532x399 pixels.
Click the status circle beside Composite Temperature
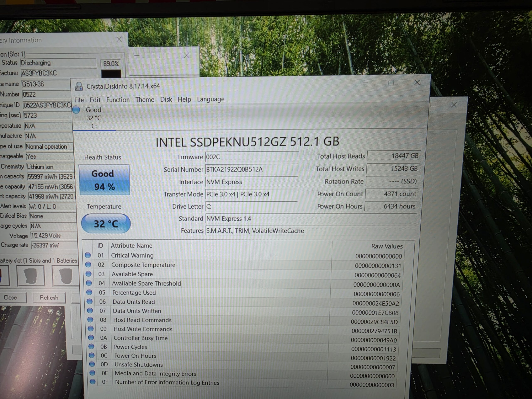(88, 265)
